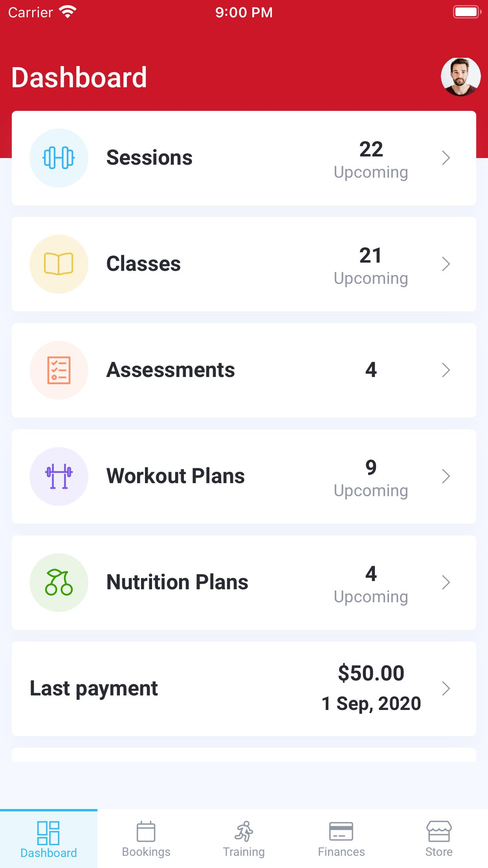Screen dimensions: 488x868
Task: Open Nutrition Plans via the chevron
Action: click(446, 583)
